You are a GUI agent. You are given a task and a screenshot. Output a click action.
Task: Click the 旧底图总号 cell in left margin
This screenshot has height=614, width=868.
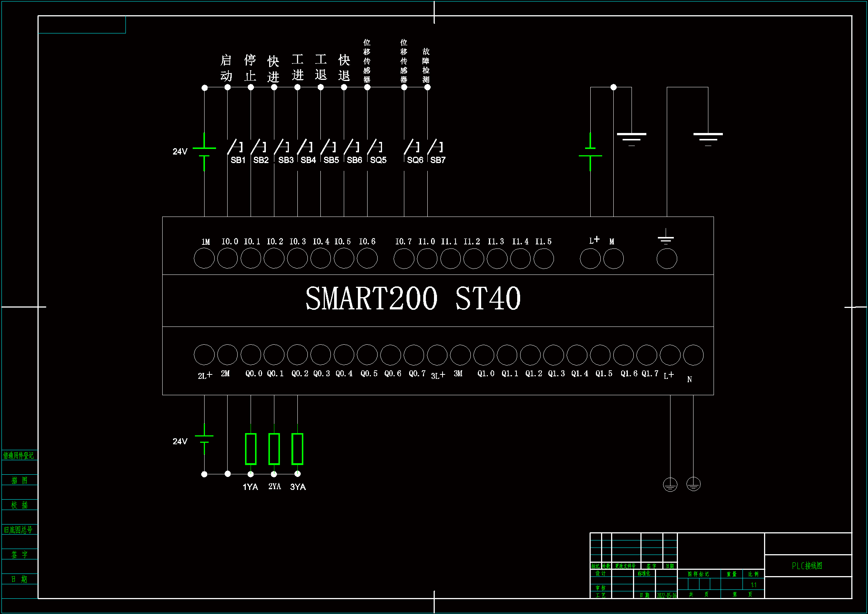pos(19,530)
